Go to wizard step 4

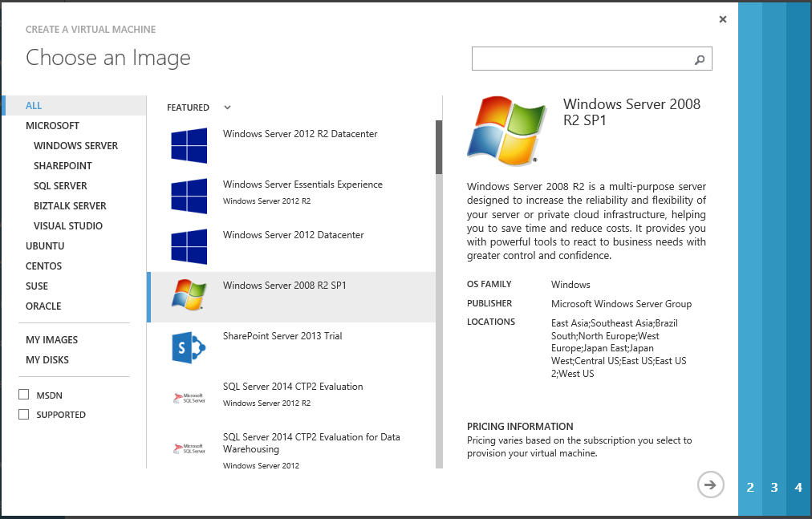pos(798,487)
